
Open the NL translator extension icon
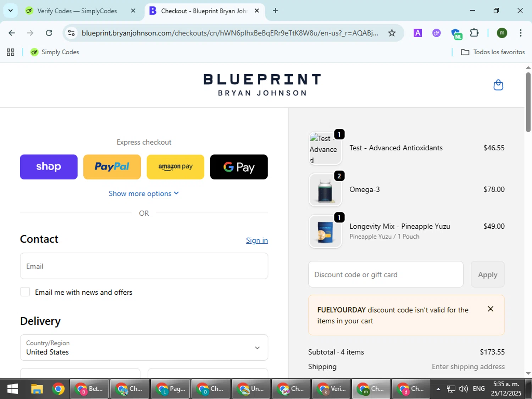(x=456, y=34)
